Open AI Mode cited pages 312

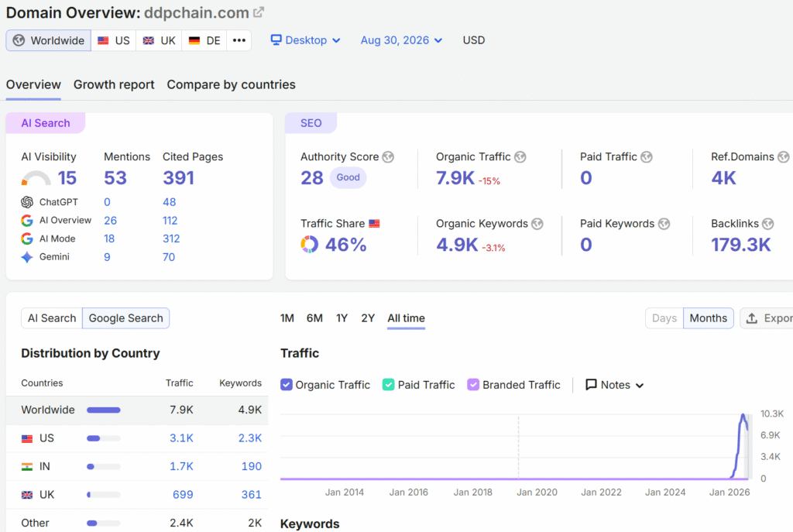171,239
